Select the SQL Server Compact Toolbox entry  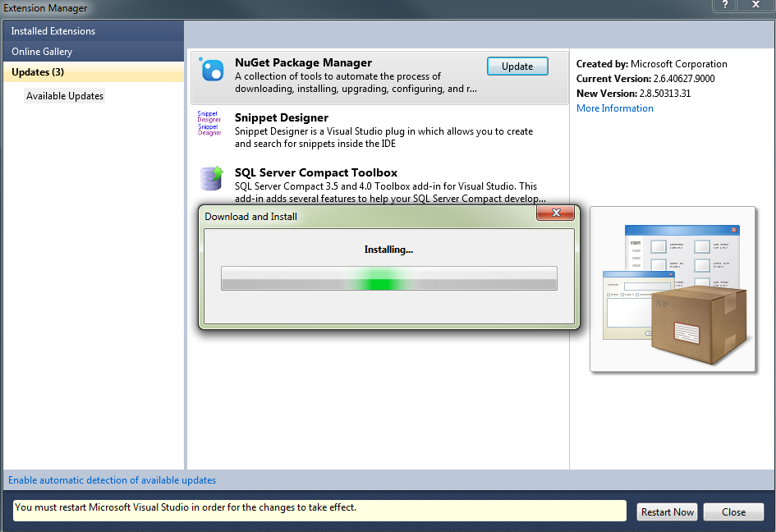coord(379,184)
